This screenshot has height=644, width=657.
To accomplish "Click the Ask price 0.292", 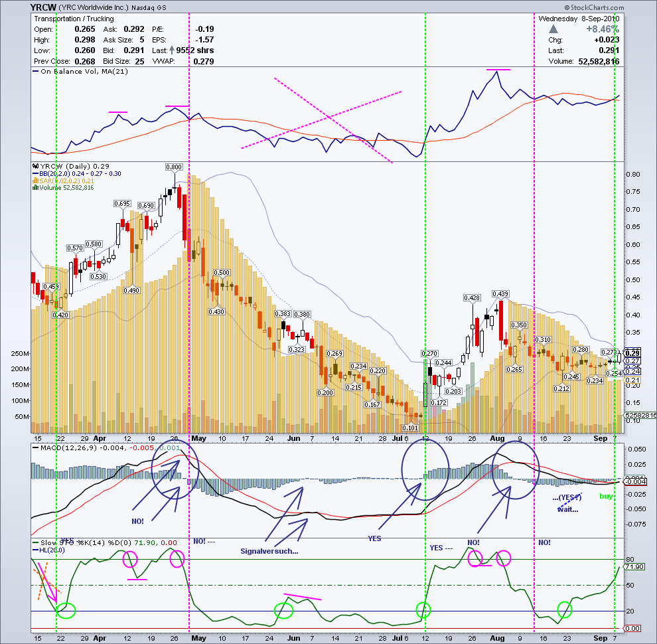I will [134, 29].
